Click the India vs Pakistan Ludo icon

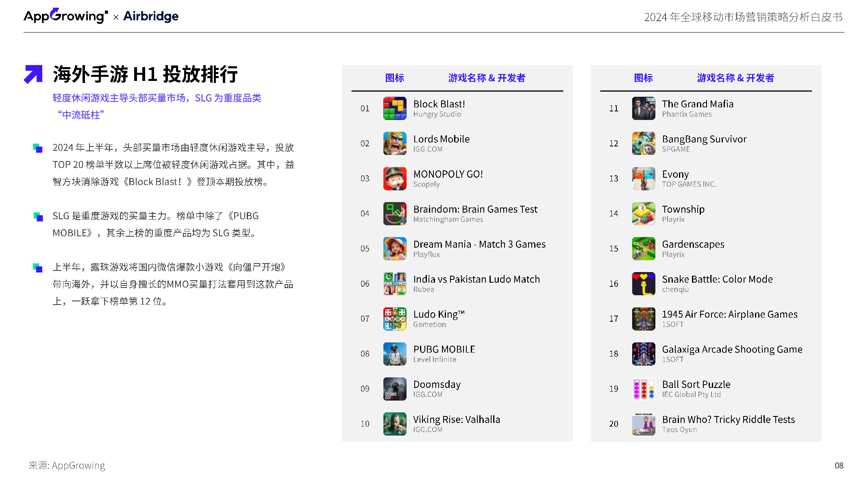pos(394,283)
